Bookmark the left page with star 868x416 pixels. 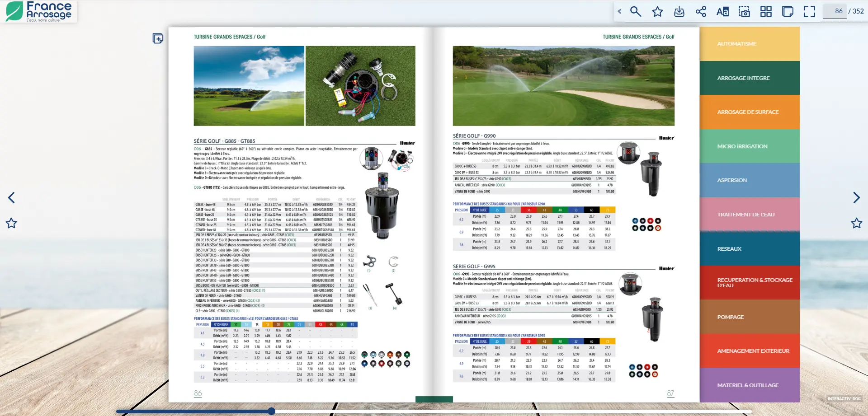click(11, 223)
